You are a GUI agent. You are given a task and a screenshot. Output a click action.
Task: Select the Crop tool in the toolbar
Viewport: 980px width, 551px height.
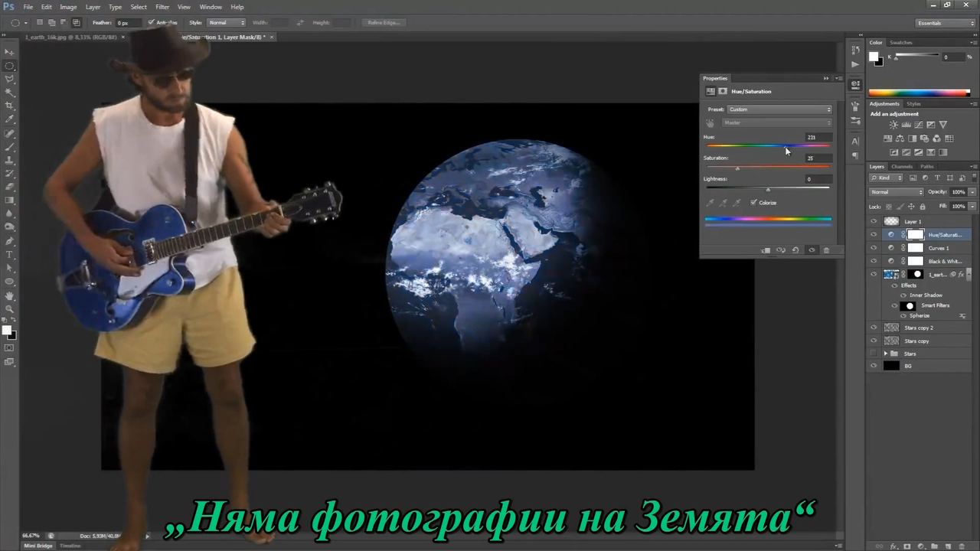point(10,106)
